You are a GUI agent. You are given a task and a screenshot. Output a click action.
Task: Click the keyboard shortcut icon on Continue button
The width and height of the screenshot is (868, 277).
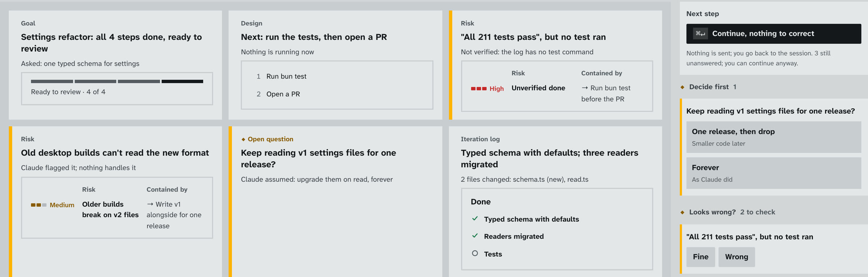(700, 34)
